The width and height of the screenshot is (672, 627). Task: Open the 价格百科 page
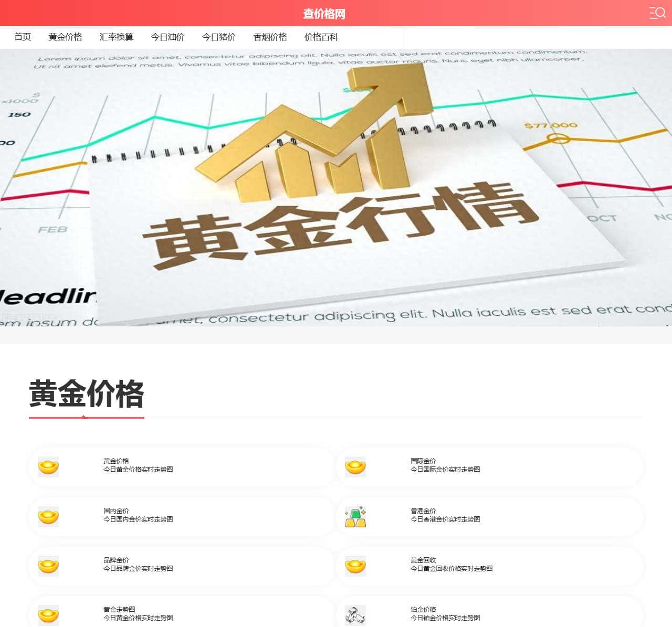322,37
